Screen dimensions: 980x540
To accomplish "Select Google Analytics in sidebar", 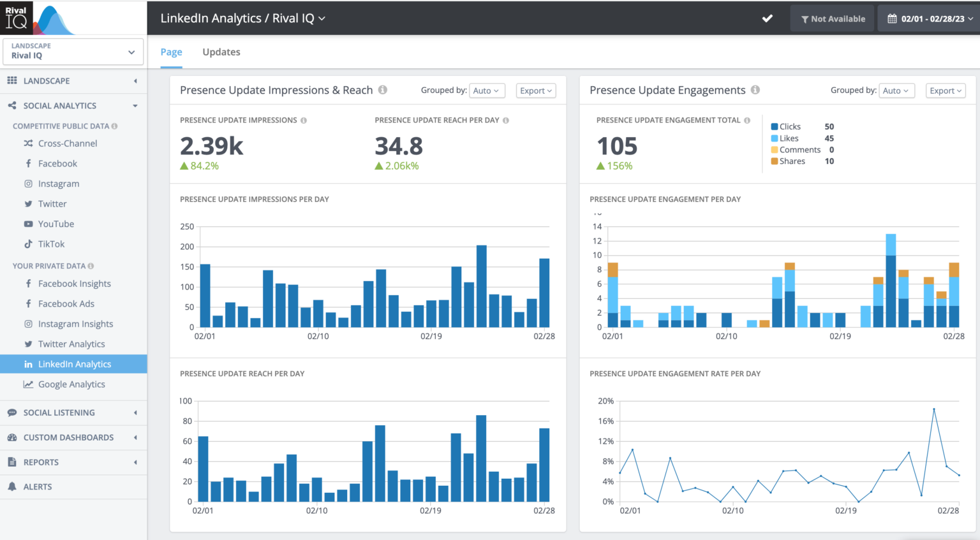I will [x=71, y=384].
